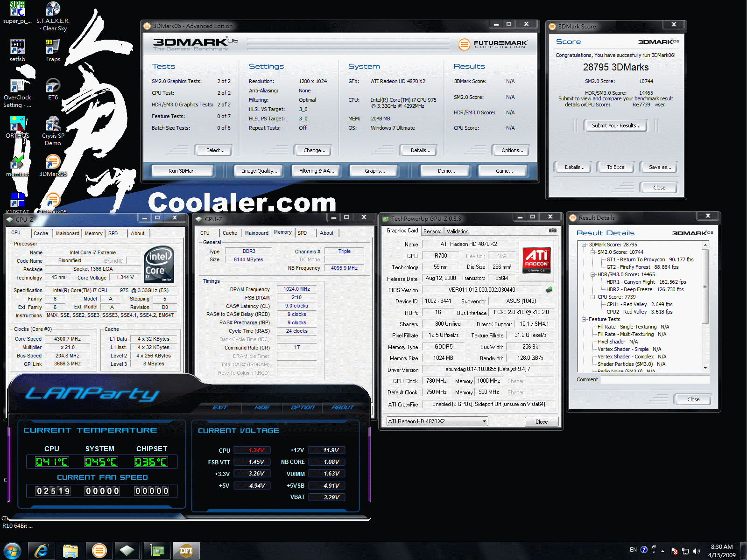747x560 pixels.
Task: Click Options button under Results
Action: point(512,150)
